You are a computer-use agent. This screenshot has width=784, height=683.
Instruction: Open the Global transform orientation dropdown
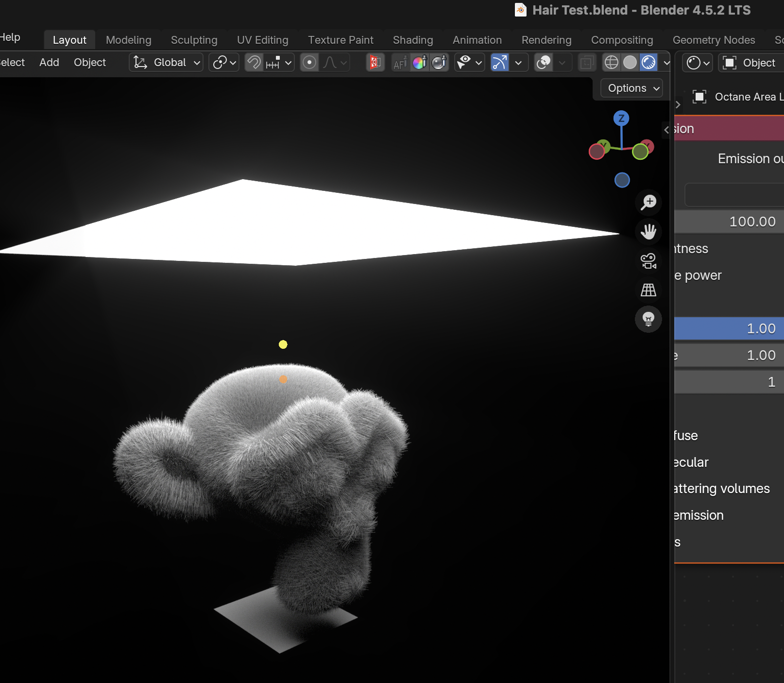point(166,63)
